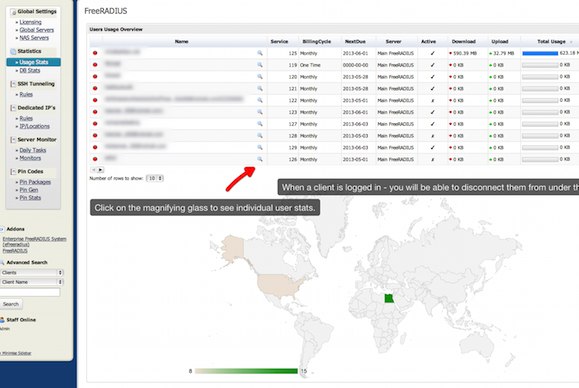Click '590.39 MB' download cell

pos(465,53)
